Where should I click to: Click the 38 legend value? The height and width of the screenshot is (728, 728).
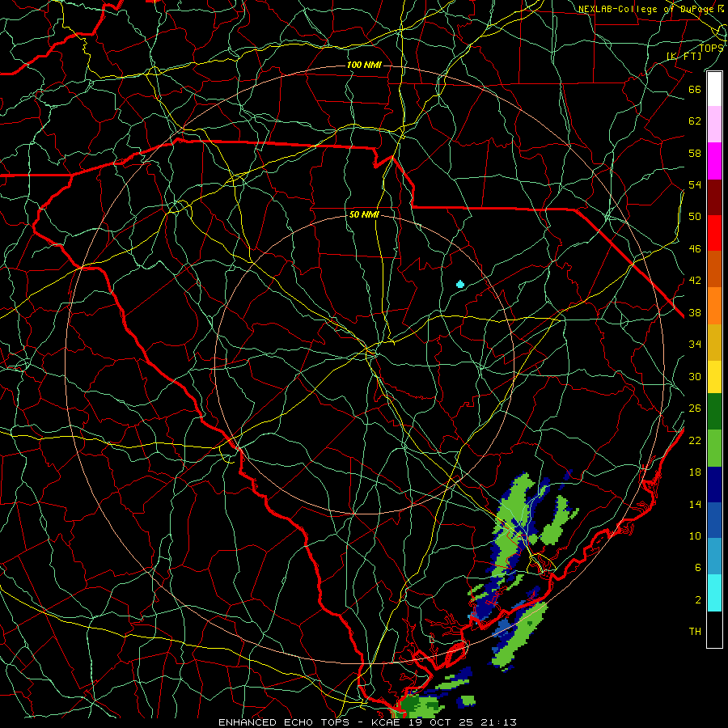pyautogui.click(x=695, y=312)
